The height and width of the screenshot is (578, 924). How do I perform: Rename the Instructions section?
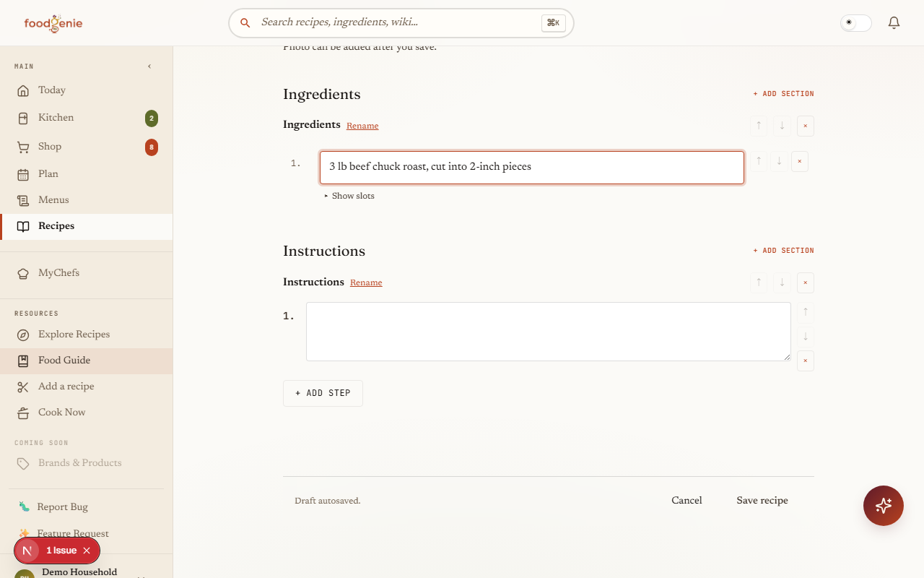coord(366,282)
